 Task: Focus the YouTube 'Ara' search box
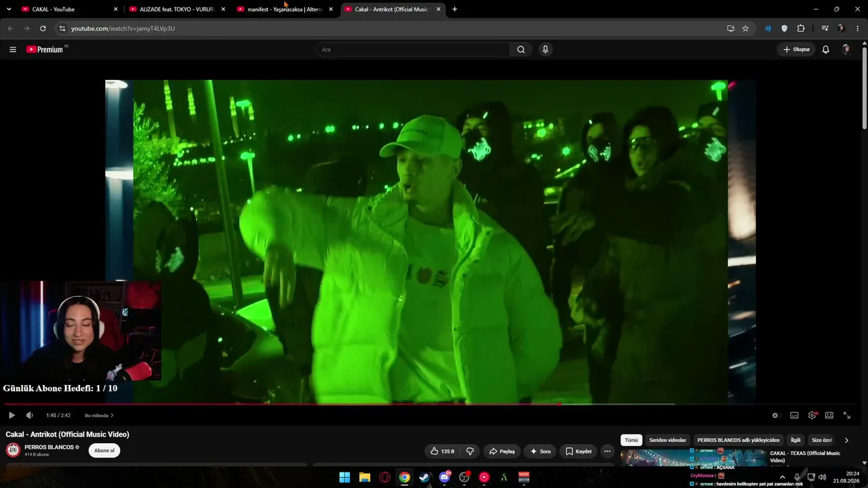pyautogui.click(x=413, y=49)
